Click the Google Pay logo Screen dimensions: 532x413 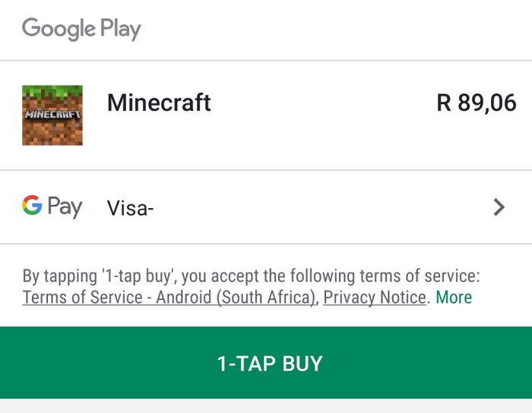[52, 206]
